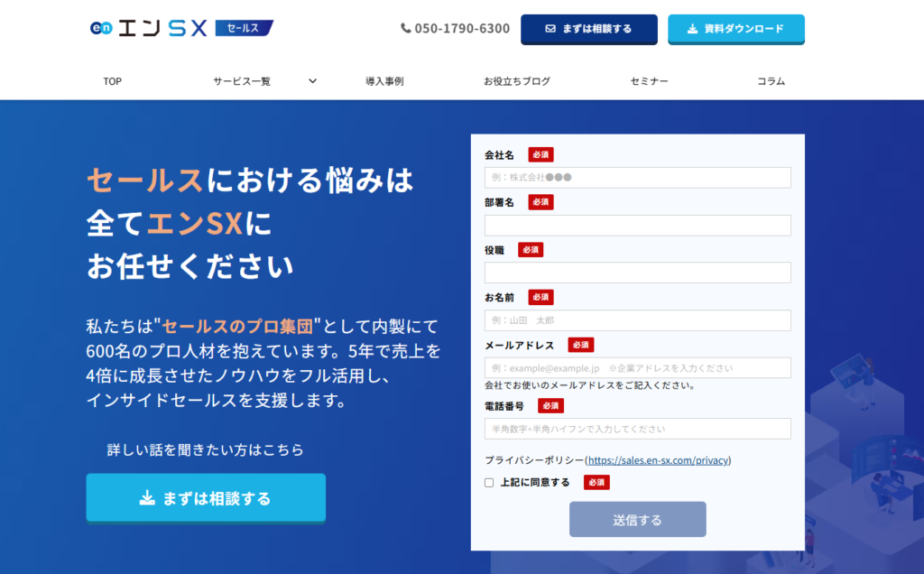Select TOP in the navigation bar
Screen dimensions: 924x574
coord(112,80)
